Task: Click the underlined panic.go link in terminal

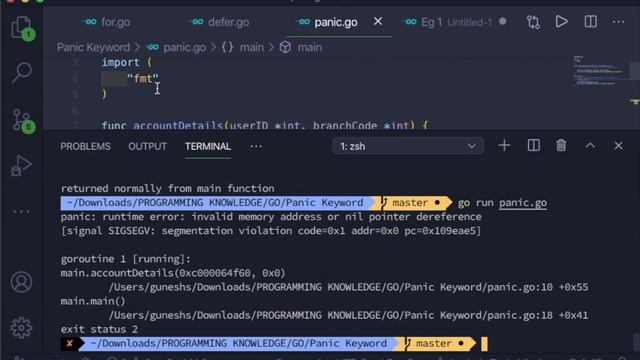Action: click(x=523, y=203)
